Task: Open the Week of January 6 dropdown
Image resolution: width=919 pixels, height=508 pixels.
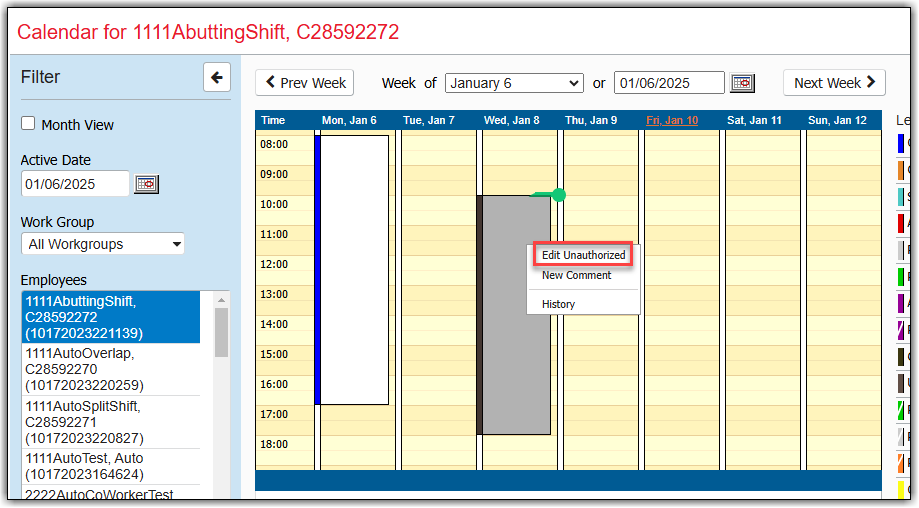Action: click(513, 83)
